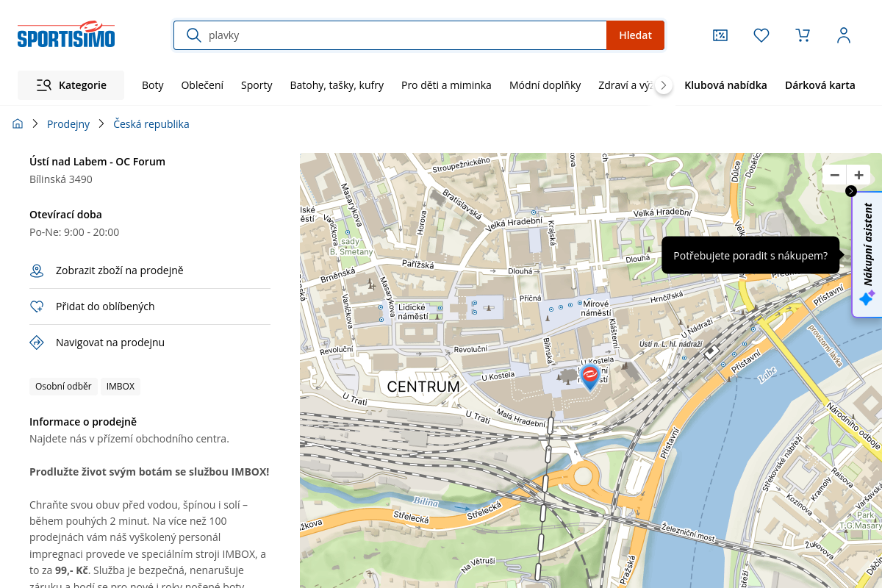Image resolution: width=882 pixels, height=588 pixels.
Task: Collapse the Nákupní asistent arrow
Action: [851, 191]
